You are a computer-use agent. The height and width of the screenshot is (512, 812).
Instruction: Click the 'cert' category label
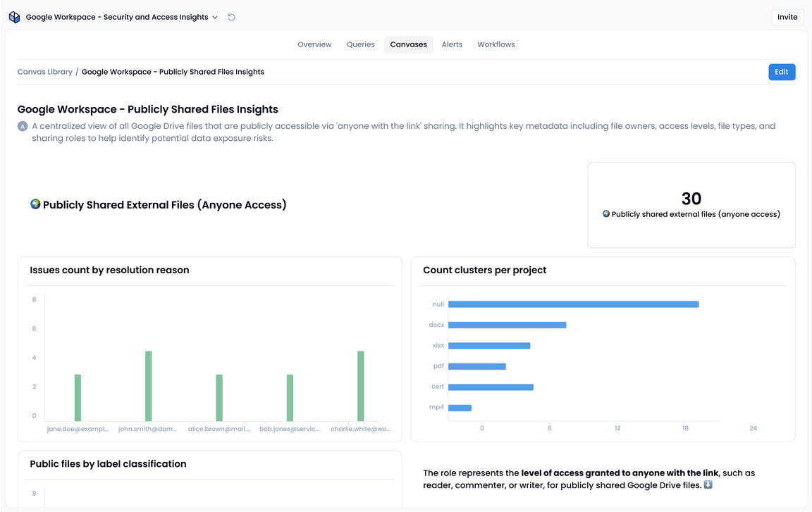[438, 387]
